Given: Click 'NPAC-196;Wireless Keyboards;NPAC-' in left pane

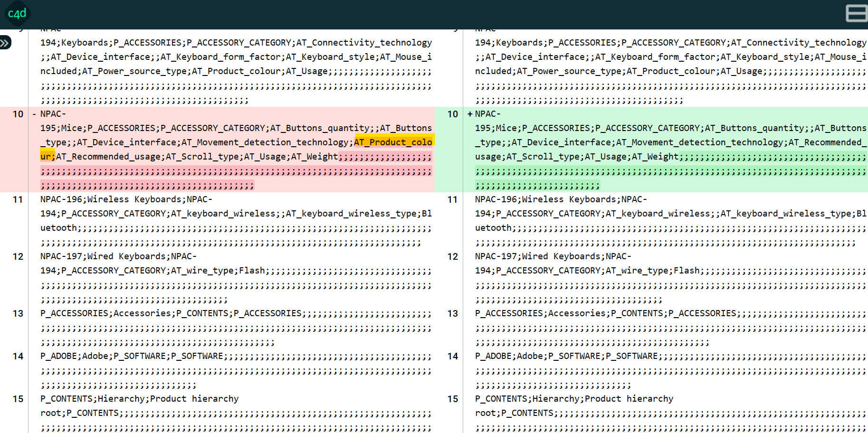Looking at the screenshot, I should pos(126,199).
